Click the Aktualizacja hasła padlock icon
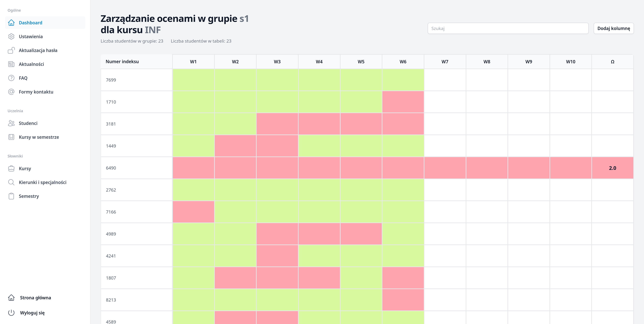Screen dimensions: 644x324 [x=11, y=50]
